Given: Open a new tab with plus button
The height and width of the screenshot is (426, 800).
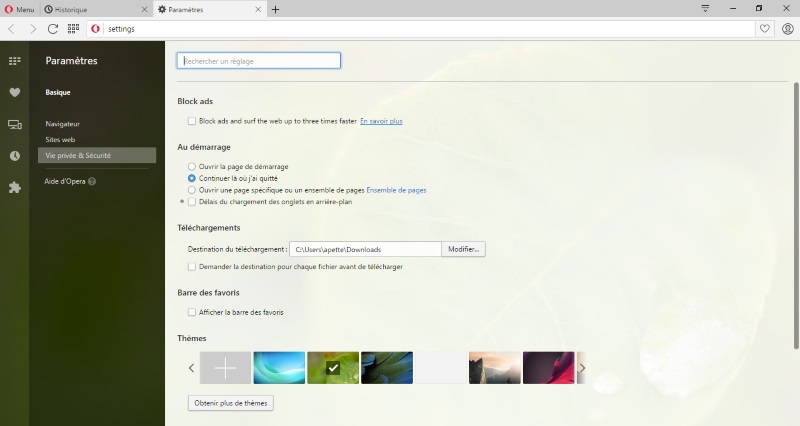Looking at the screenshot, I should (275, 9).
